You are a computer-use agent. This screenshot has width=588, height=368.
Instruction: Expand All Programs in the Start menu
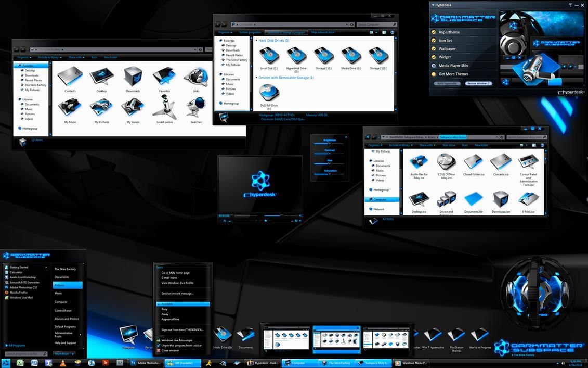[16, 345]
